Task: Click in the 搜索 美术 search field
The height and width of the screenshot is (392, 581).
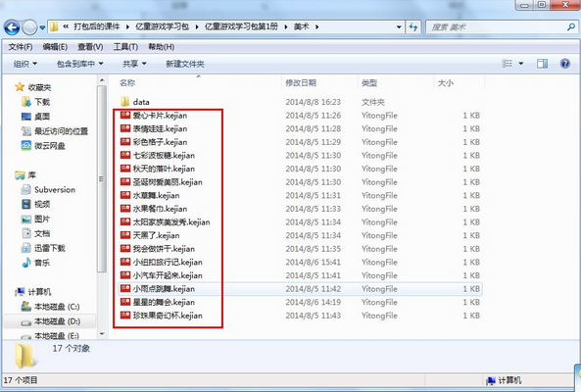Action: [x=497, y=27]
